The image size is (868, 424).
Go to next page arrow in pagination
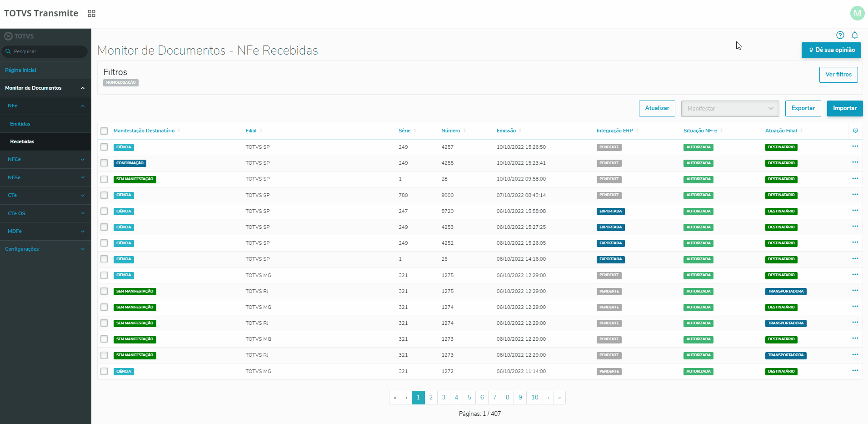pyautogui.click(x=548, y=398)
